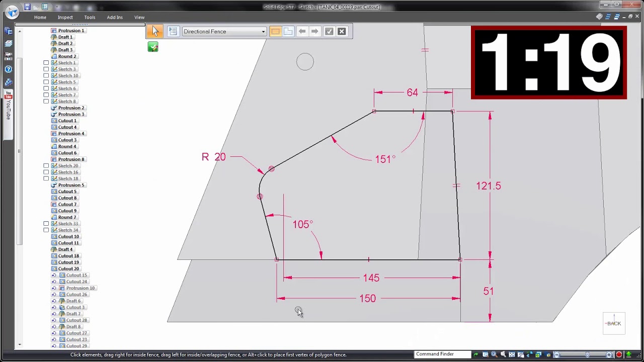Screen dimensions: 644x362
Task: Select the R 20 radius dimension
Action: pos(214,157)
